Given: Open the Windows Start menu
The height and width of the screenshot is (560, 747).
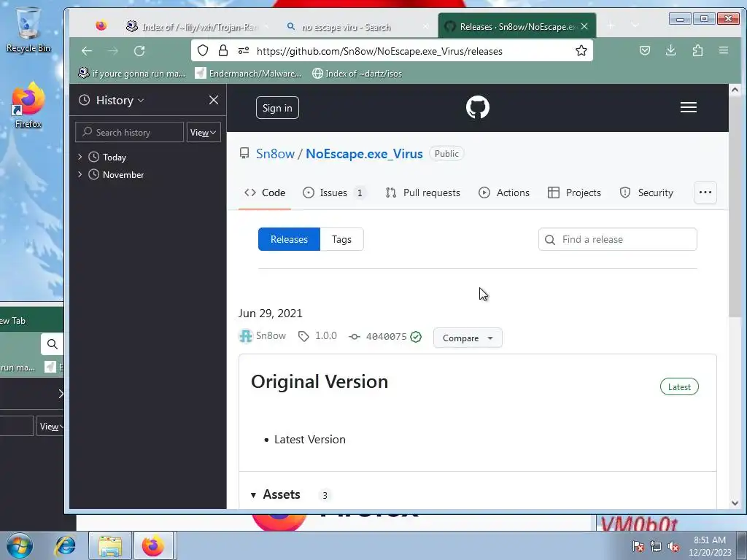Looking at the screenshot, I should point(20,545).
